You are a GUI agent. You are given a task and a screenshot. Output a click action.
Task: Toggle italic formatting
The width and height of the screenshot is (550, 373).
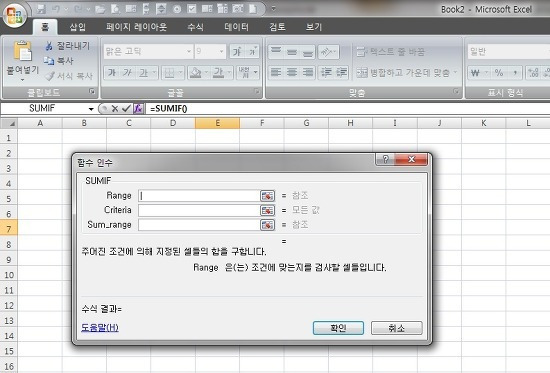pyautogui.click(x=127, y=73)
